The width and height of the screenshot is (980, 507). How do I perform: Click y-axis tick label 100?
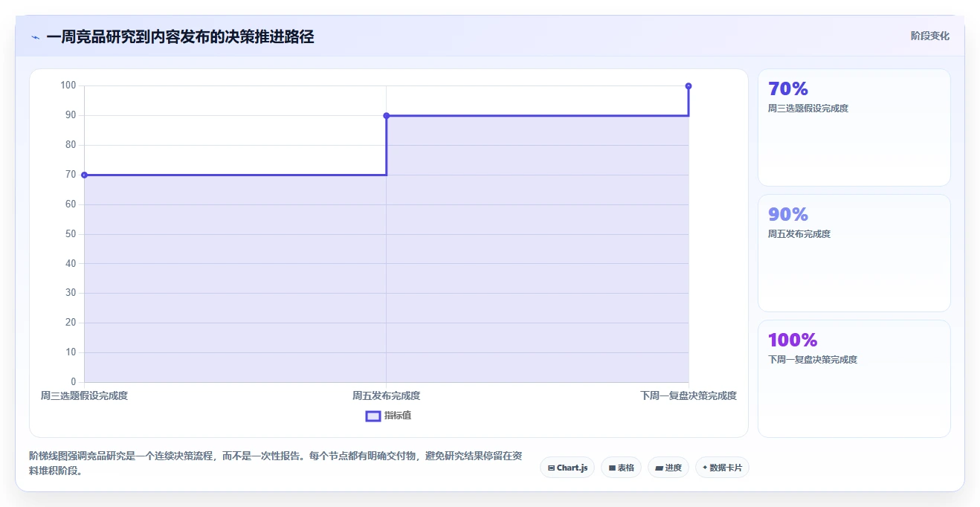point(68,86)
